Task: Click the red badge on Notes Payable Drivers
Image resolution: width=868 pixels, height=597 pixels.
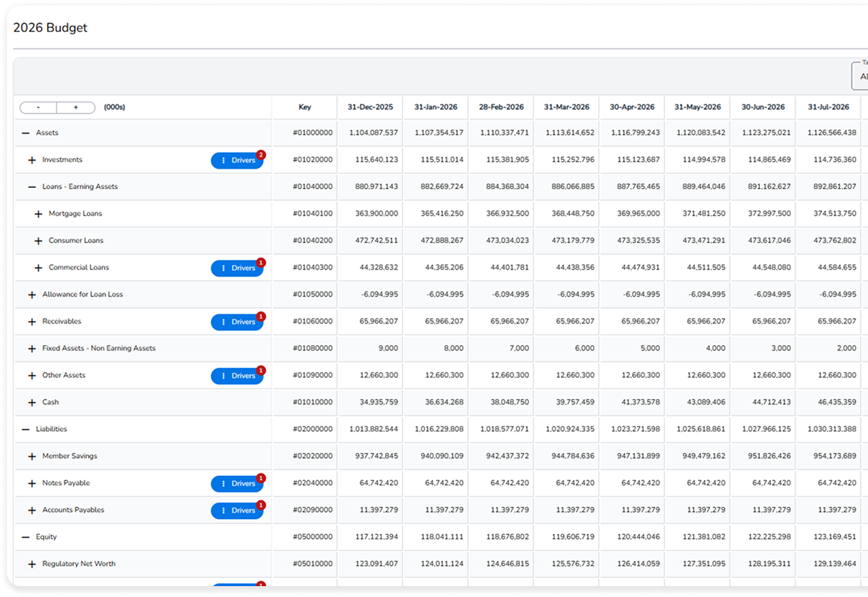Action: pos(260,478)
